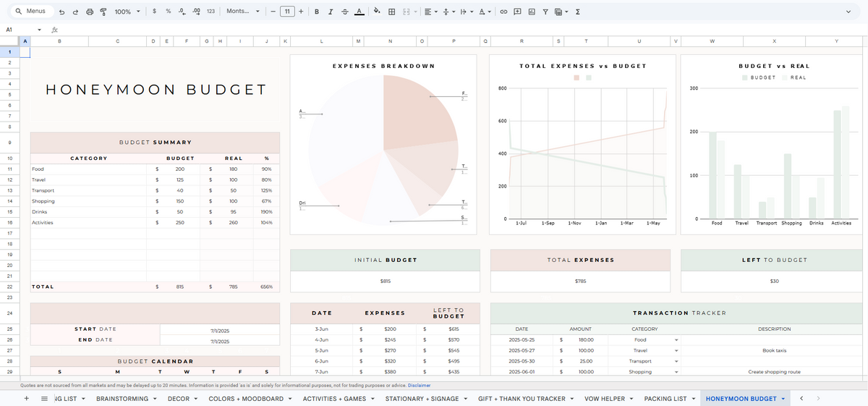The width and height of the screenshot is (868, 406).
Task: Click the Insert chart icon
Action: [x=532, y=12]
